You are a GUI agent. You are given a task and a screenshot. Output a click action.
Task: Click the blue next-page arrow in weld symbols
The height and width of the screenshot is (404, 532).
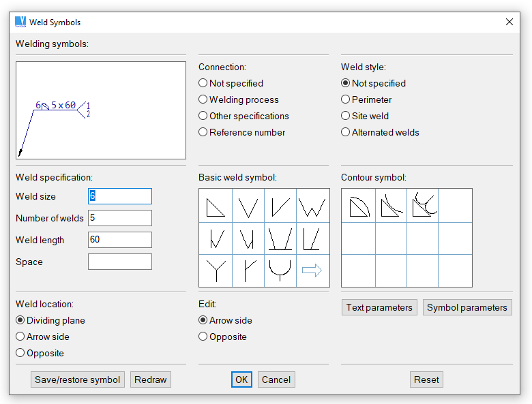coord(312,270)
